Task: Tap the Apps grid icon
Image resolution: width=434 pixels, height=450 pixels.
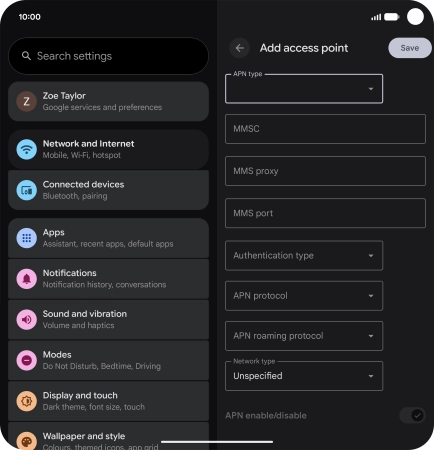Action: (x=27, y=238)
